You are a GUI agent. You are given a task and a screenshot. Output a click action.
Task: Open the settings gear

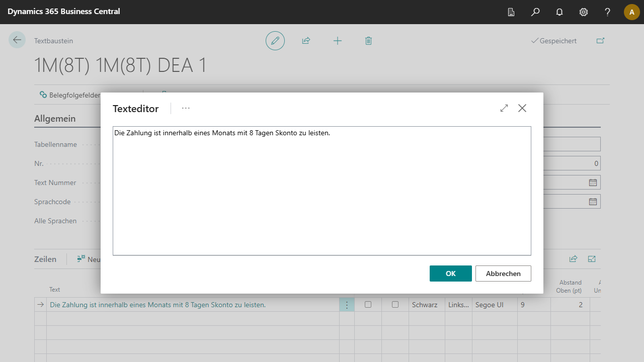click(584, 12)
